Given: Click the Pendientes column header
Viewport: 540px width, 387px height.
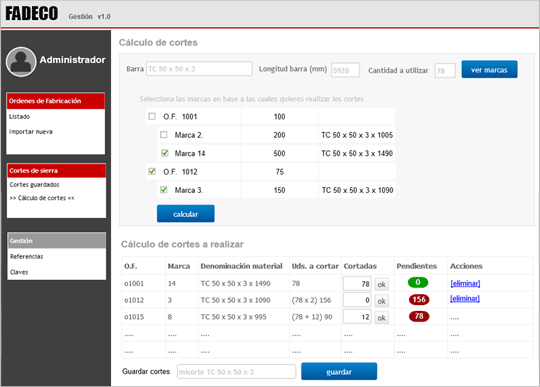Looking at the screenshot, I should [416, 266].
